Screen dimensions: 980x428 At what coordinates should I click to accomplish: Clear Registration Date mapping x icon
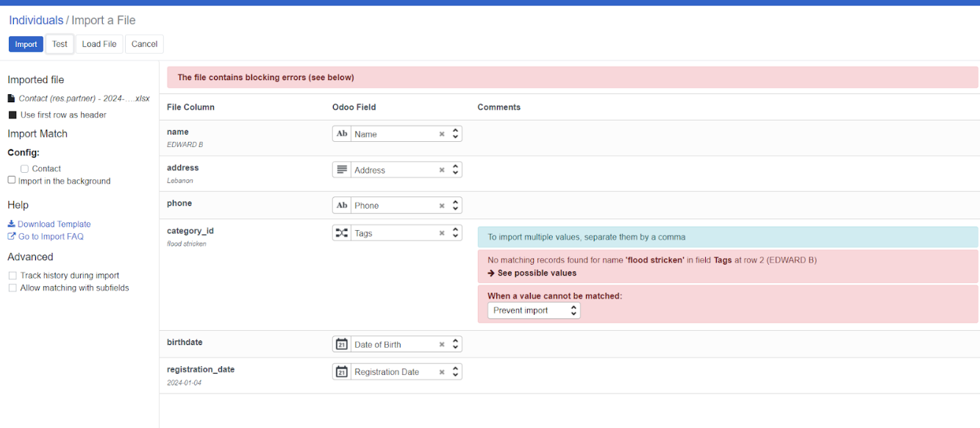pos(442,372)
